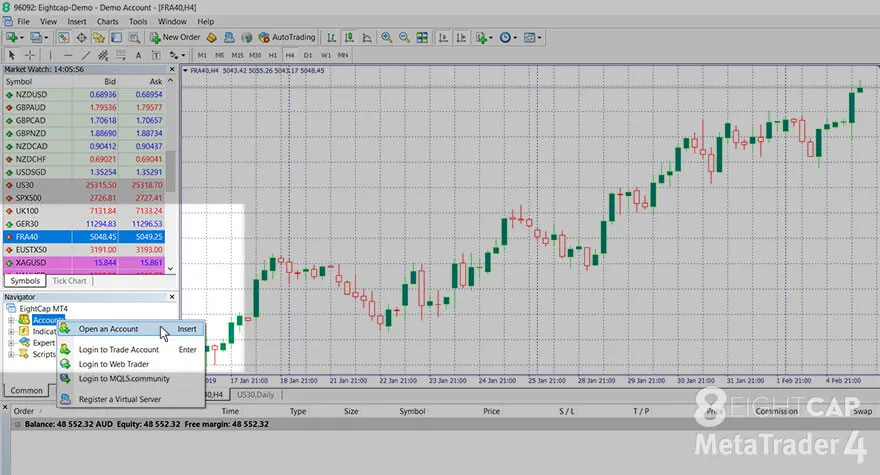Choose Open an Account menu entry
The width and height of the screenshot is (880, 475).
[x=131, y=329]
